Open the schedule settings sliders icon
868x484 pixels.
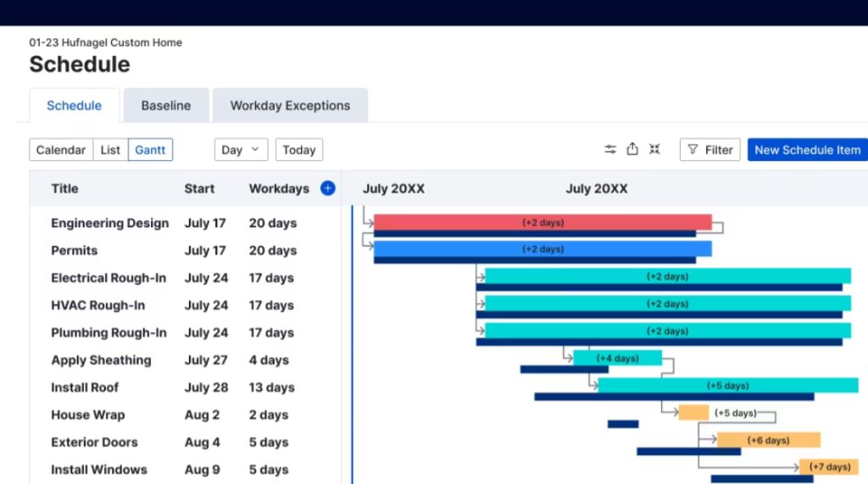[x=610, y=149]
